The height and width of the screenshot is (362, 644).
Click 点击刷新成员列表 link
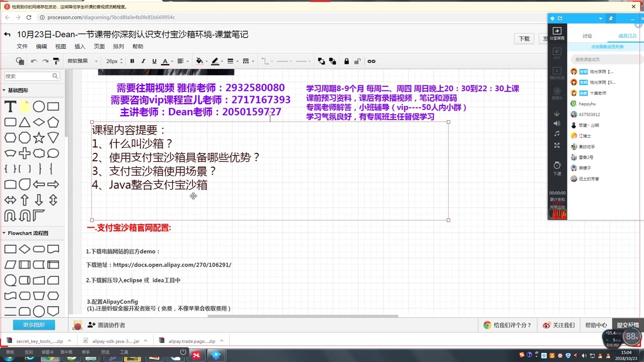(x=607, y=47)
